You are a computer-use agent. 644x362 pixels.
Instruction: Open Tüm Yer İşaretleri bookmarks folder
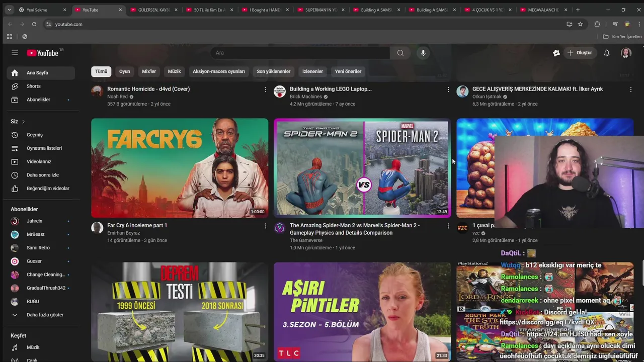click(x=622, y=37)
